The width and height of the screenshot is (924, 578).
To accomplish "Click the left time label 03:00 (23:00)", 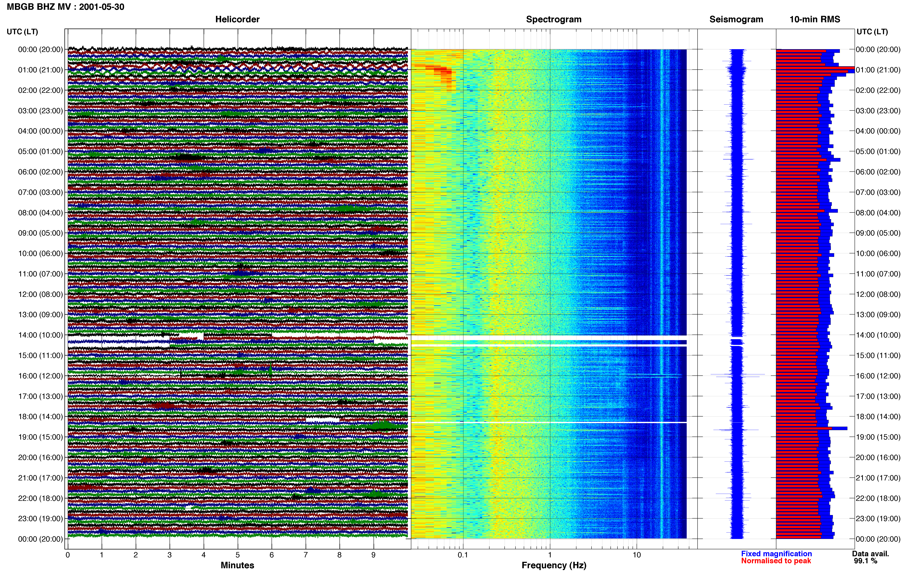I will [x=41, y=111].
